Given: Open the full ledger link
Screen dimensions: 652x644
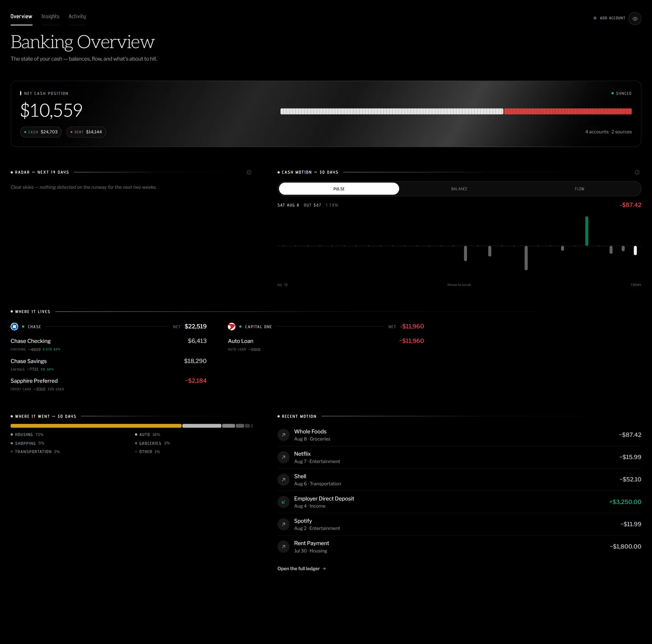Looking at the screenshot, I should pyautogui.click(x=302, y=569).
